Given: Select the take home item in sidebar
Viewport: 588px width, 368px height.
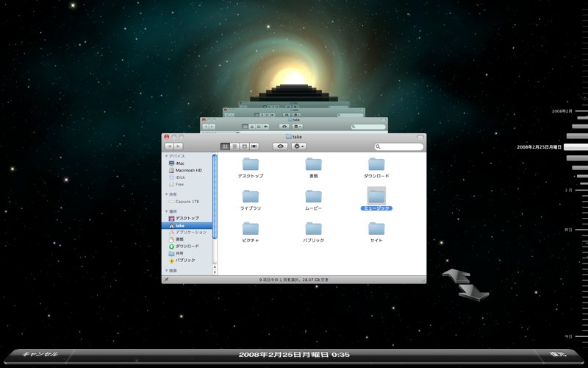Looking at the screenshot, I should [187, 225].
